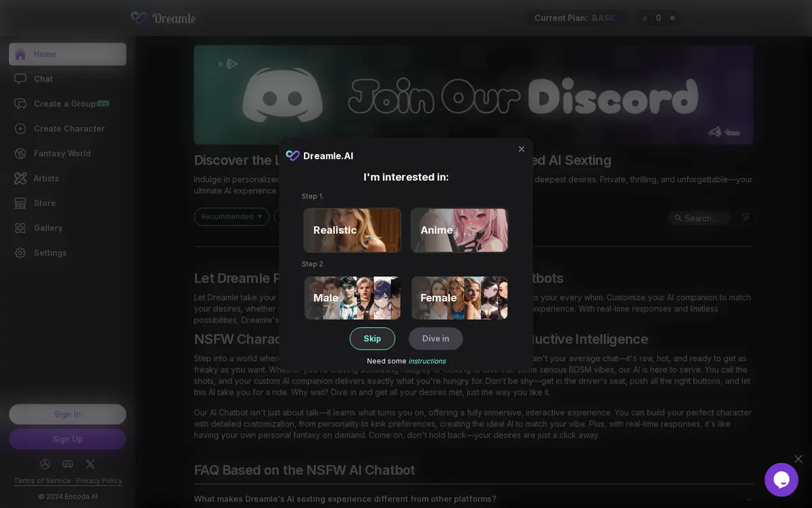812x508 pixels.
Task: Click the Dreamle logo in header
Action: tap(163, 18)
